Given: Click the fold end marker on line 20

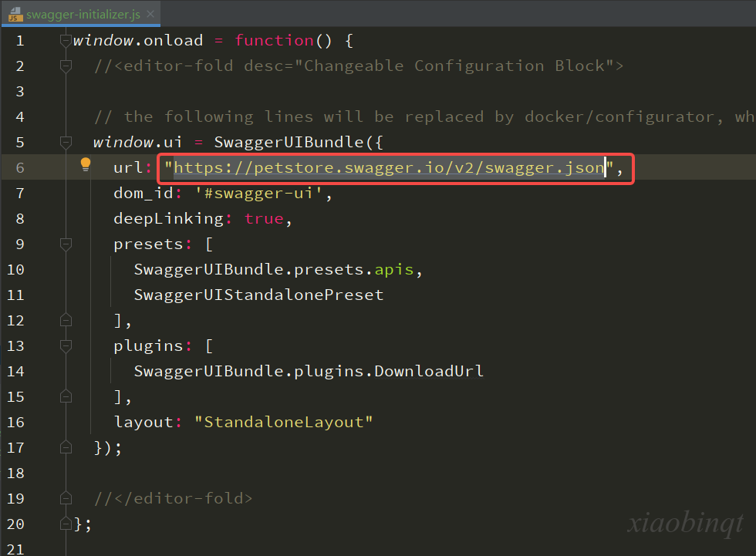Looking at the screenshot, I should (66, 524).
